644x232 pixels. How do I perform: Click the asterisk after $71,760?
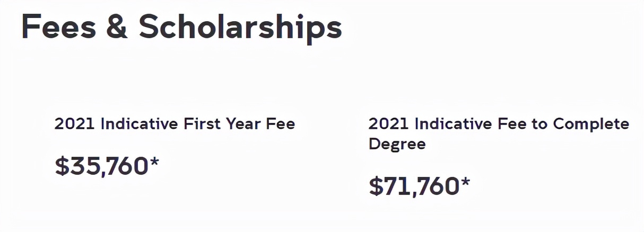pyautogui.click(x=465, y=181)
